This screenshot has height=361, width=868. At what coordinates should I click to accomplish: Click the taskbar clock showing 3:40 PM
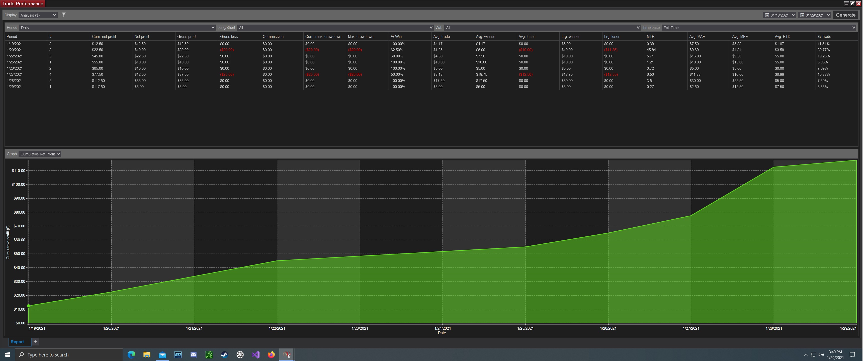835,354
